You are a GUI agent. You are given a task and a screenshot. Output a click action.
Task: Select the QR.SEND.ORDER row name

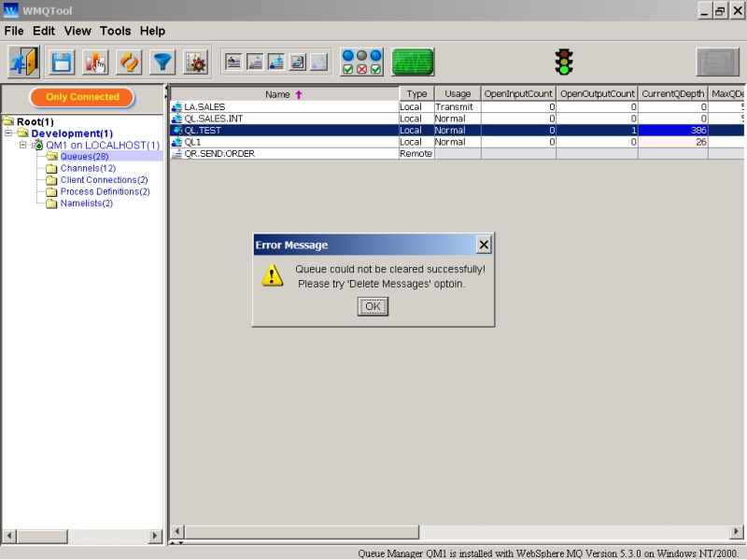click(219, 153)
